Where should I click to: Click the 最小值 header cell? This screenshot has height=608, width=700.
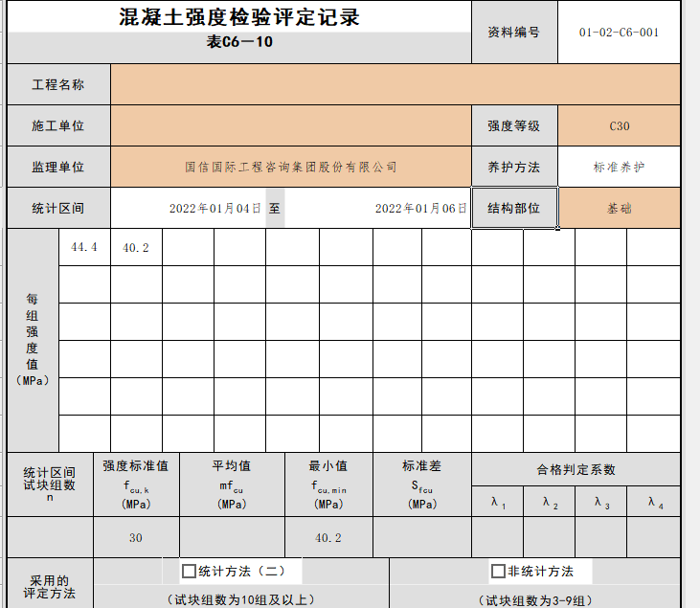[x=328, y=484]
